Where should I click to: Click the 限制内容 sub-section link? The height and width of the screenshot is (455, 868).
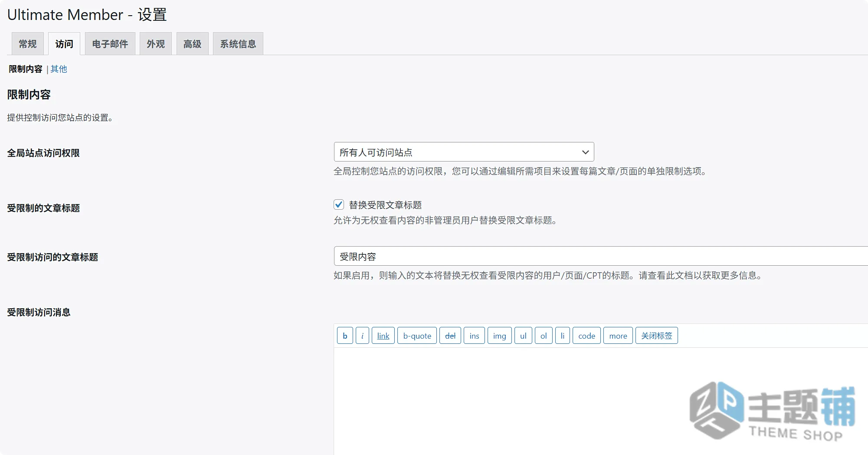pos(26,69)
